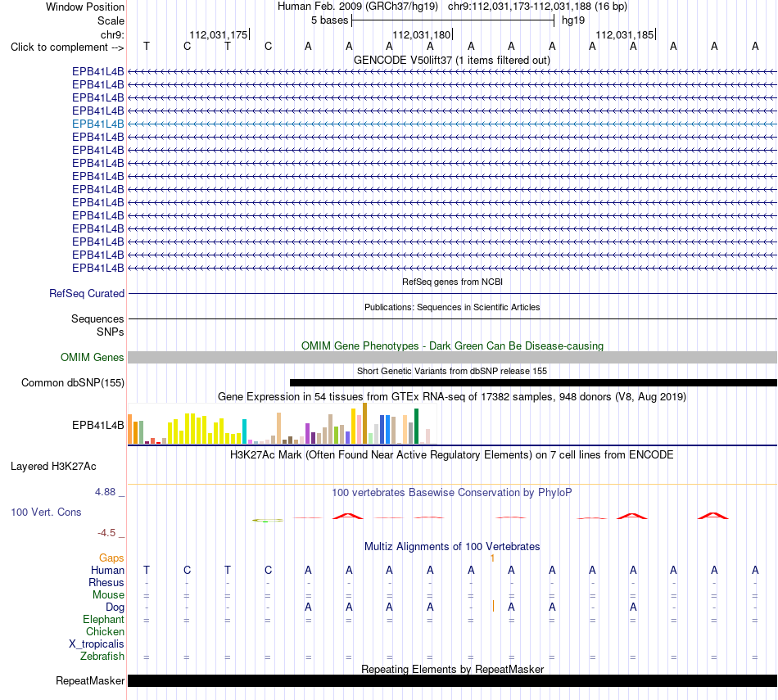This screenshot has width=778, height=700.
Task: Click the RefSeq Curated label
Action: pos(87,294)
